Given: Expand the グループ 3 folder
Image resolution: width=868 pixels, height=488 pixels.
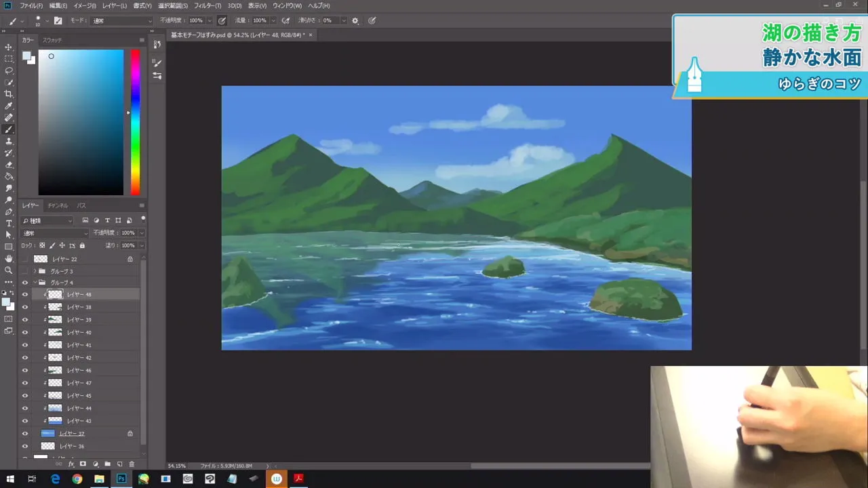Looking at the screenshot, I should pos(34,271).
